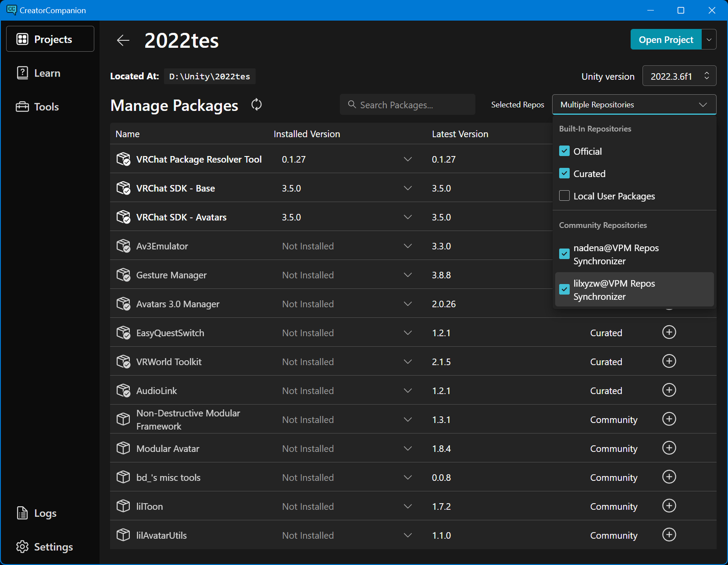
Task: Change Unity version with the 2022.3.6f1 stepper
Action: [679, 76]
